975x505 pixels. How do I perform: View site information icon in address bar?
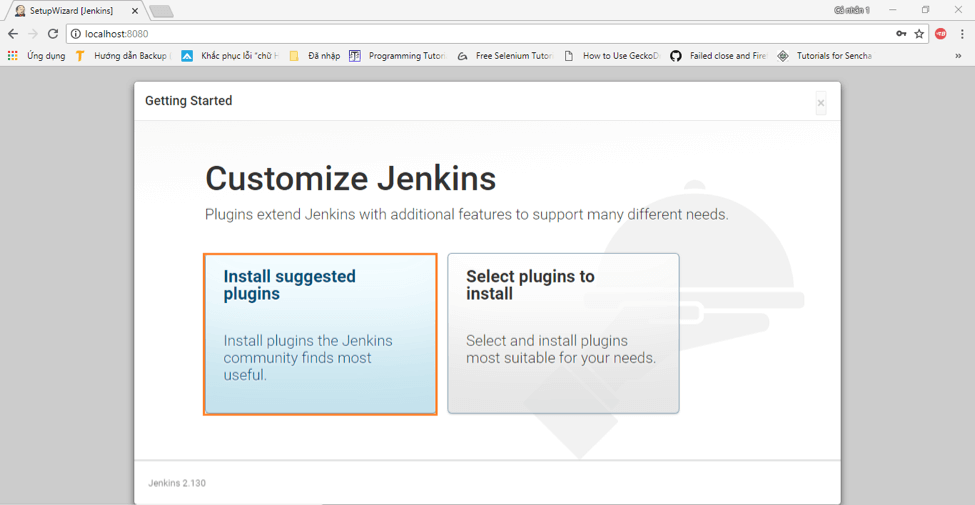pos(76,34)
